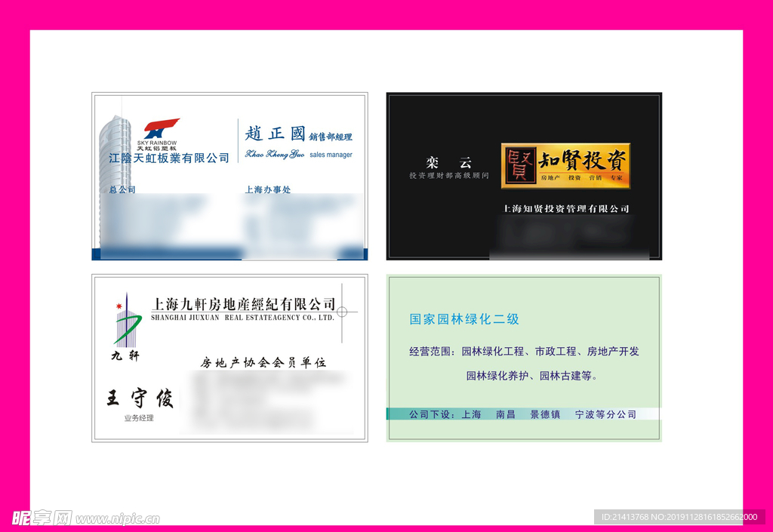Select the 上海九軒房地產經紀有限公司 title

coord(243,304)
